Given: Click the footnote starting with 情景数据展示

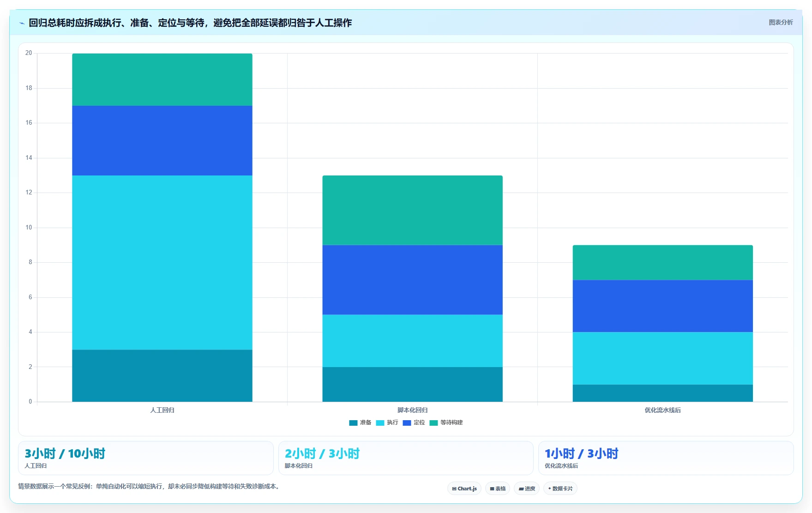Looking at the screenshot, I should tap(150, 486).
